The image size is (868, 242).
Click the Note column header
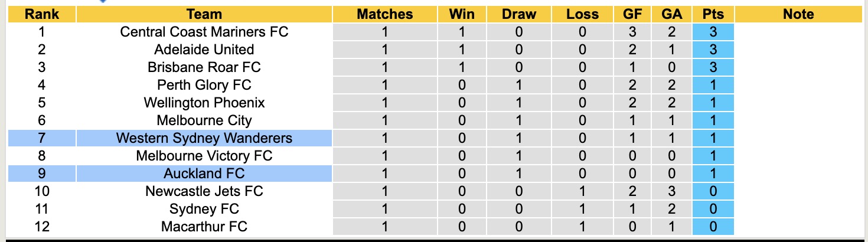click(798, 14)
